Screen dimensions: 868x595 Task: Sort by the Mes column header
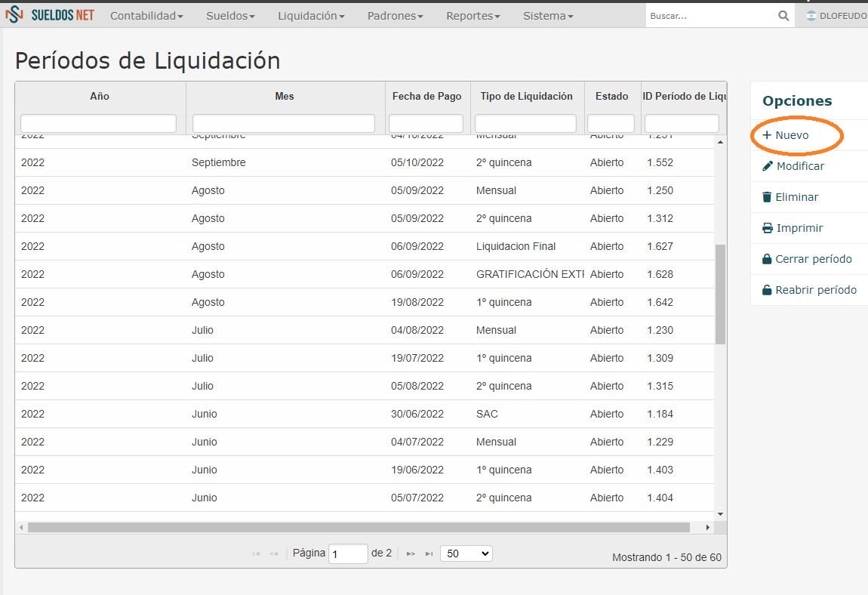[285, 97]
